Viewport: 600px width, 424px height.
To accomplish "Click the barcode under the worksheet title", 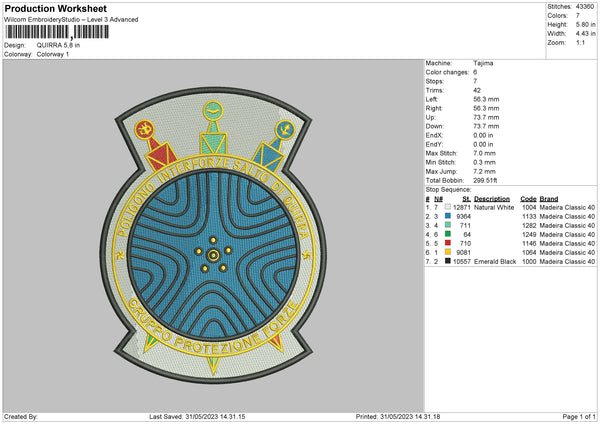I will pyautogui.click(x=57, y=32).
